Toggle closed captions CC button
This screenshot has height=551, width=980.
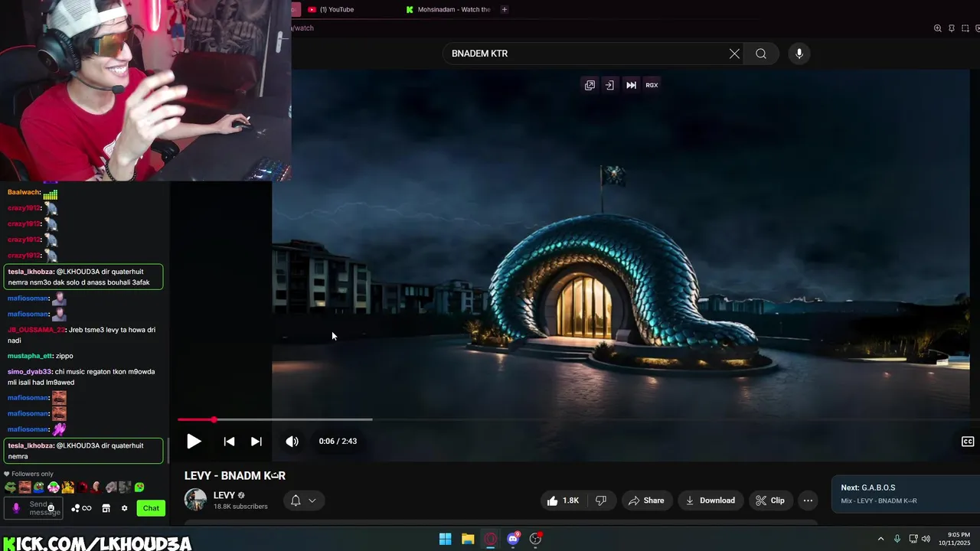968,442
